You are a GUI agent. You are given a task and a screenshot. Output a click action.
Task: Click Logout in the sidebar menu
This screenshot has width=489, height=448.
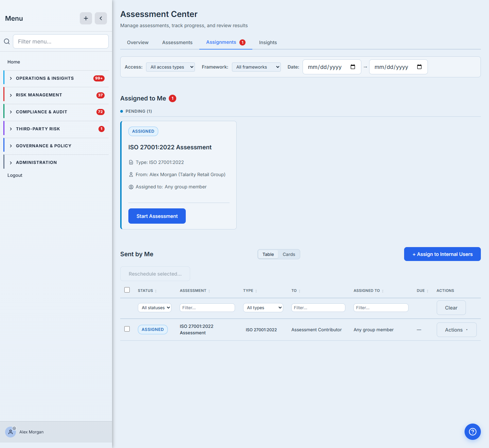coord(15,175)
